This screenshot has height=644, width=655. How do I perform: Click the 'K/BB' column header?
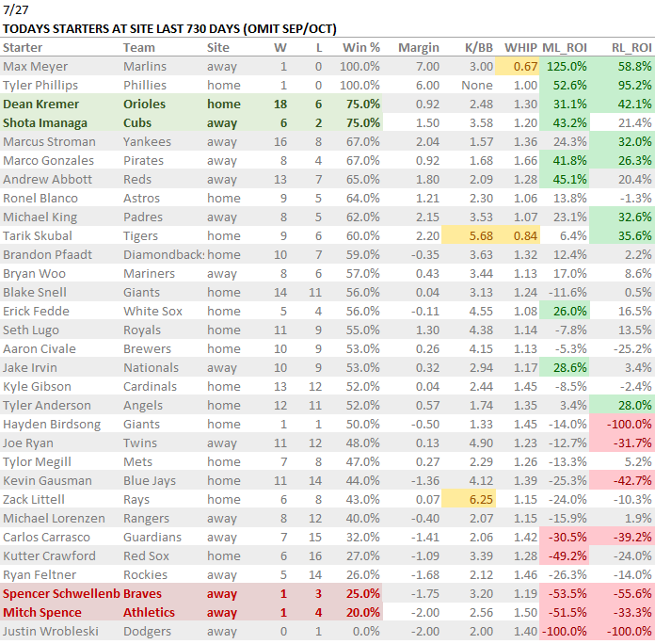[479, 48]
